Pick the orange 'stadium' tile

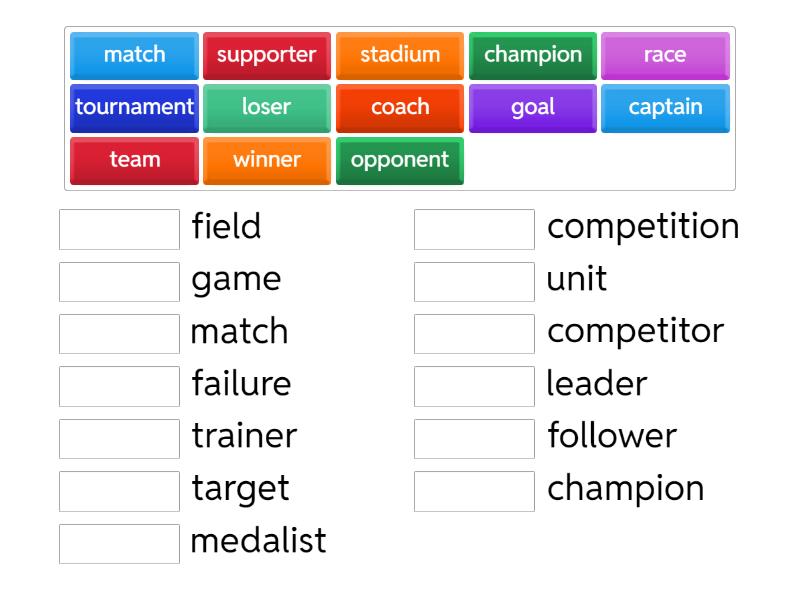tap(400, 55)
